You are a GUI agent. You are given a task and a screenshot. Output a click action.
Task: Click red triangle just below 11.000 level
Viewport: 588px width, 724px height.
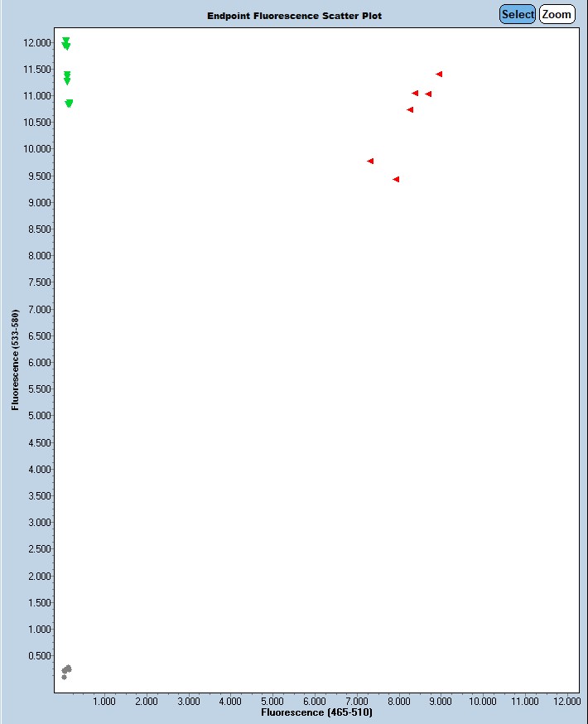click(410, 109)
